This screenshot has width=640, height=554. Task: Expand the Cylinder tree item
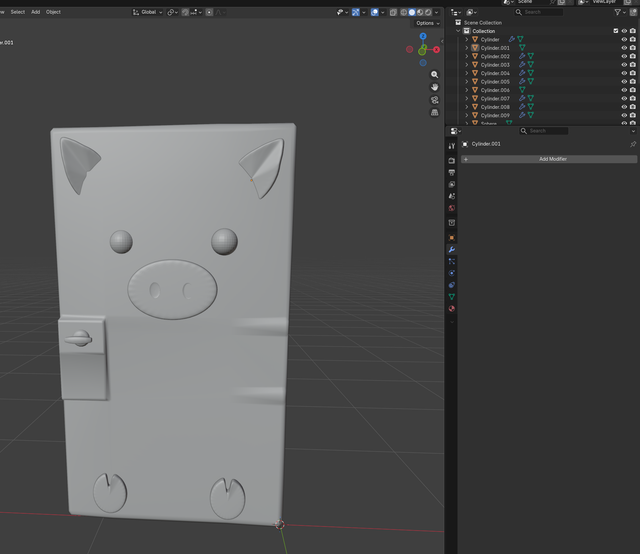467,40
